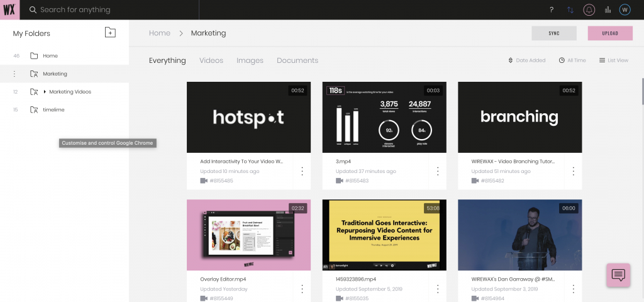
Task: Open the W user profile avatar
Action: 625,10
